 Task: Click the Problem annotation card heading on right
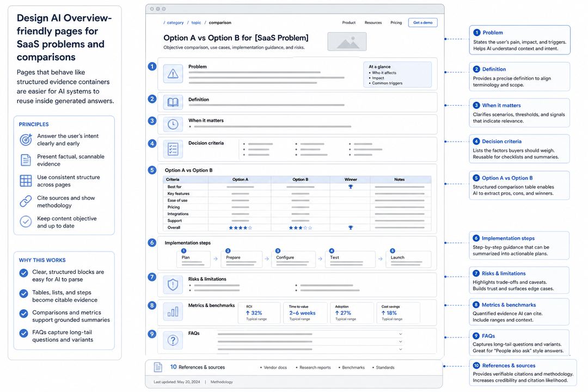pos(493,33)
